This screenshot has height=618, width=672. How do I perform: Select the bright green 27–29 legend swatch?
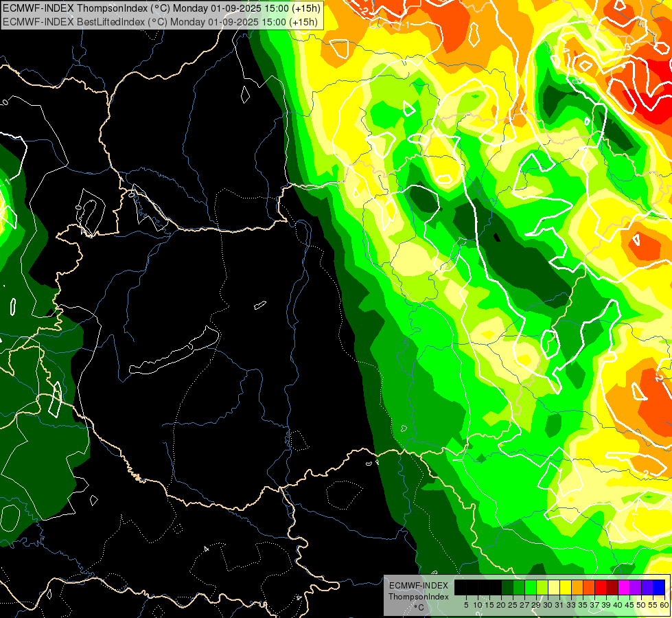(x=530, y=587)
